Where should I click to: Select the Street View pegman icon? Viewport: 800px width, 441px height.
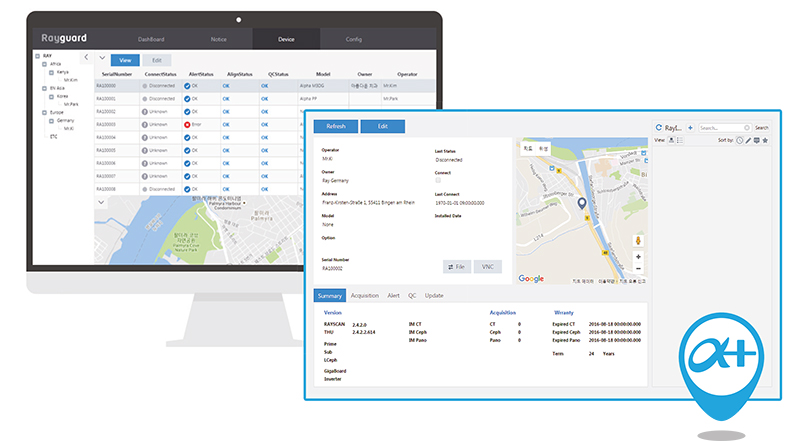click(x=638, y=241)
